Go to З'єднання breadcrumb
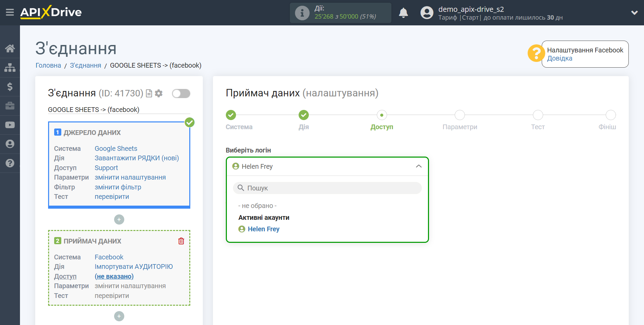Screen dimensions: 644x325 (x=85, y=65)
